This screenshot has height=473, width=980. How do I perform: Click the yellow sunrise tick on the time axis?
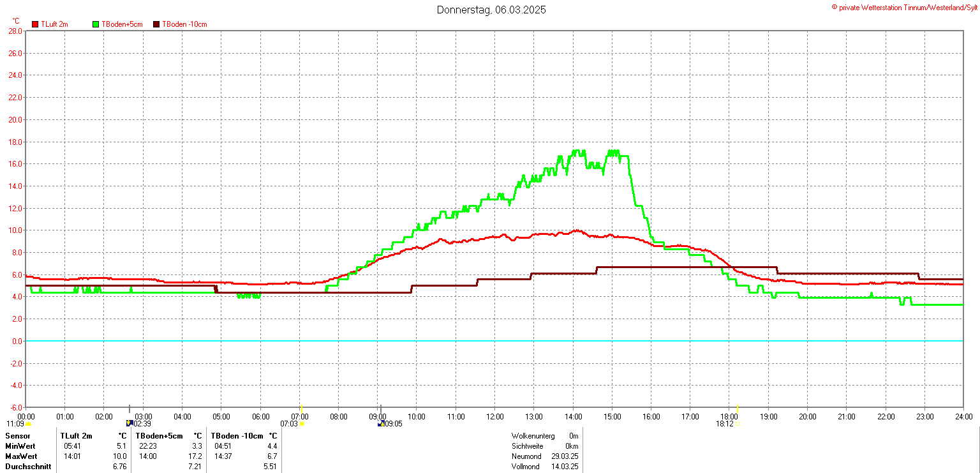[301, 409]
